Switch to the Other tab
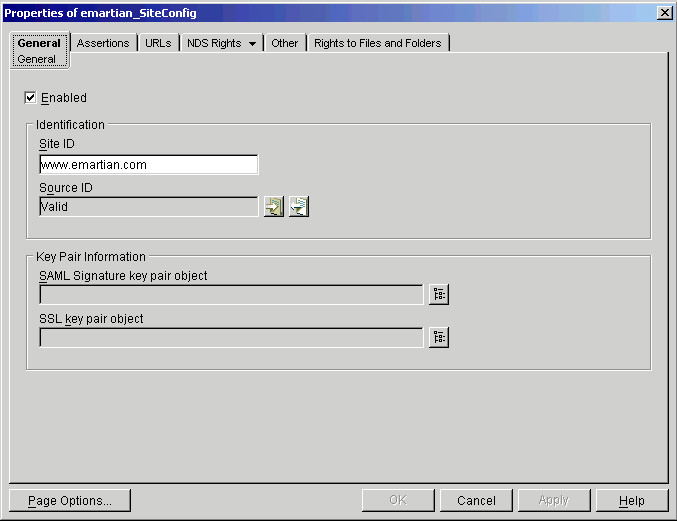The image size is (677, 521). 285,43
